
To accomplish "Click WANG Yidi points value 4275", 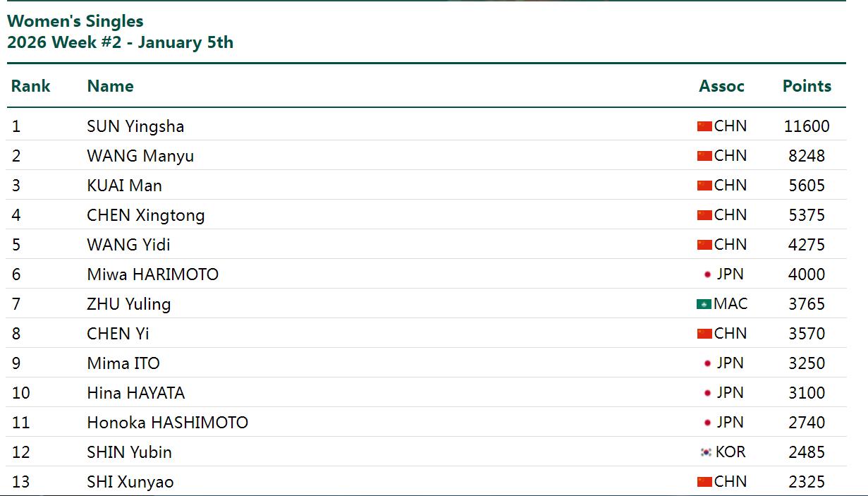I will pos(807,245).
